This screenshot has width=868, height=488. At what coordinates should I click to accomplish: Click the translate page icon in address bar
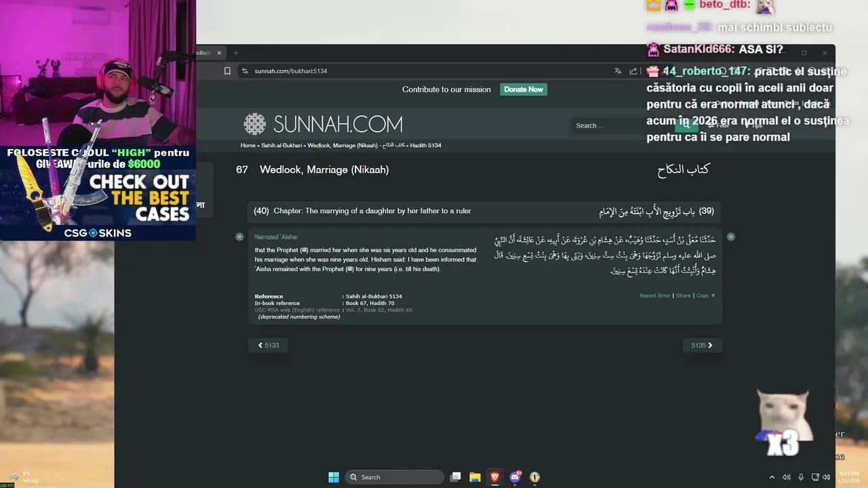coord(618,70)
